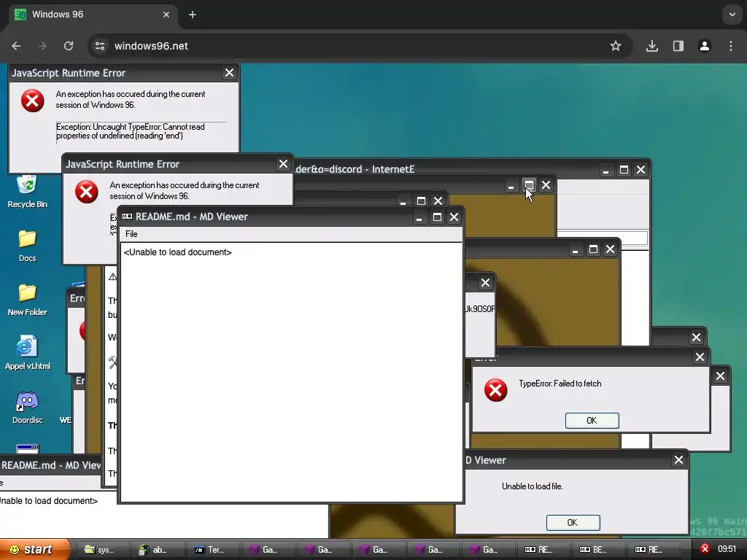Click the 09:51 taskbar clock
The height and width of the screenshot is (560, 747).
click(x=727, y=549)
